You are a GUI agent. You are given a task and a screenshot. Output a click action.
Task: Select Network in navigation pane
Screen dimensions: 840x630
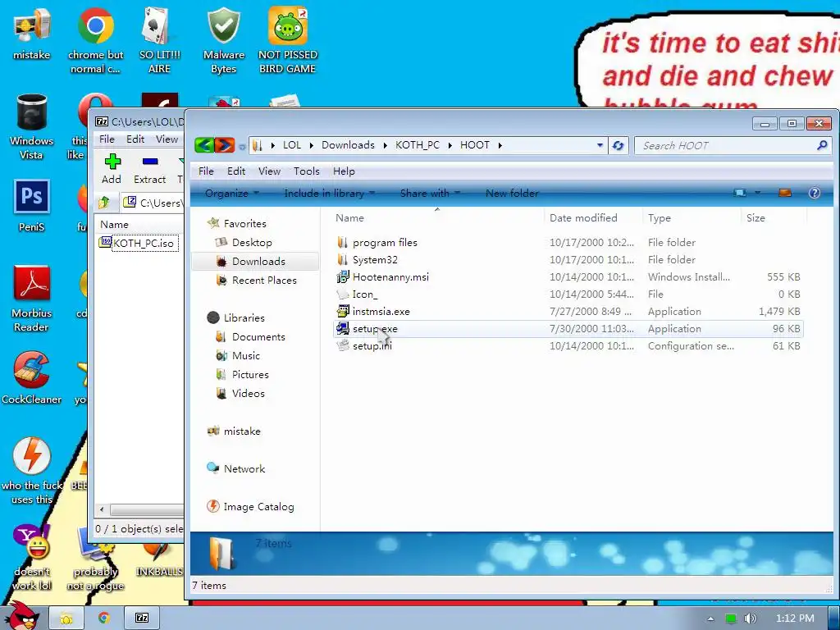click(244, 468)
